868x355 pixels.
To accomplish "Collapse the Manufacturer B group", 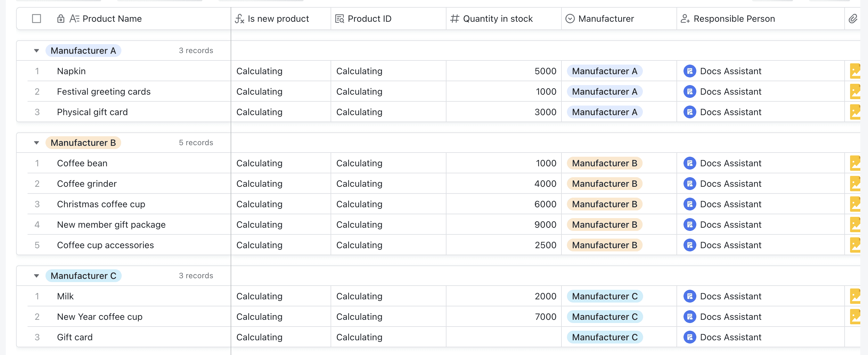I will click(37, 143).
